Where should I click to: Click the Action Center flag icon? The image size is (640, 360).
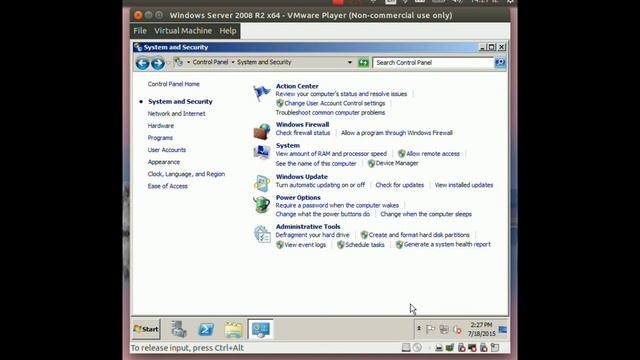point(261,93)
